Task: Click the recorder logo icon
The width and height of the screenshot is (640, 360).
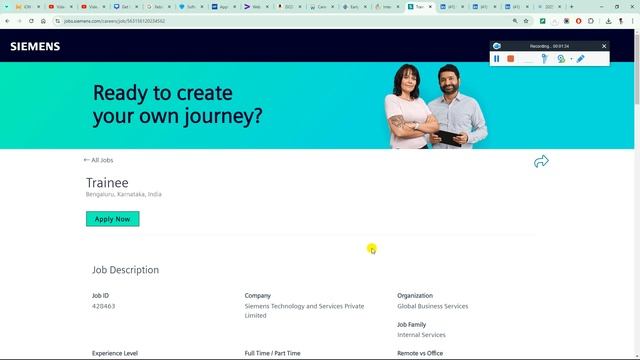Action: [x=496, y=46]
